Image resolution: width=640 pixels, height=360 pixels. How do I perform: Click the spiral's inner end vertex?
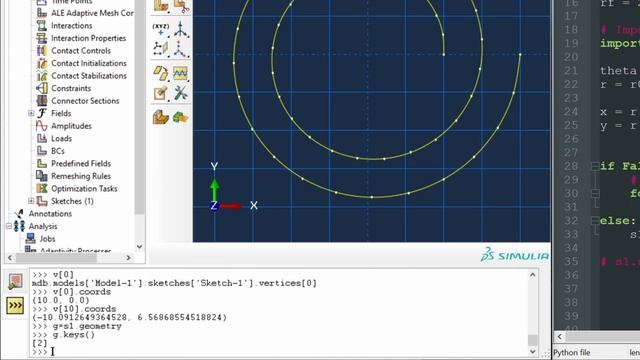coord(444,54)
